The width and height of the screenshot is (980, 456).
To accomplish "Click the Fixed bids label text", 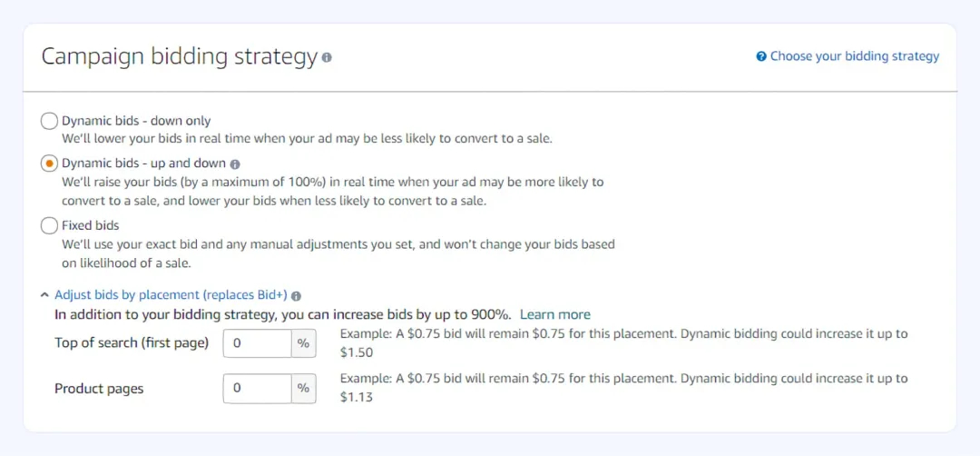I will pyautogui.click(x=91, y=225).
